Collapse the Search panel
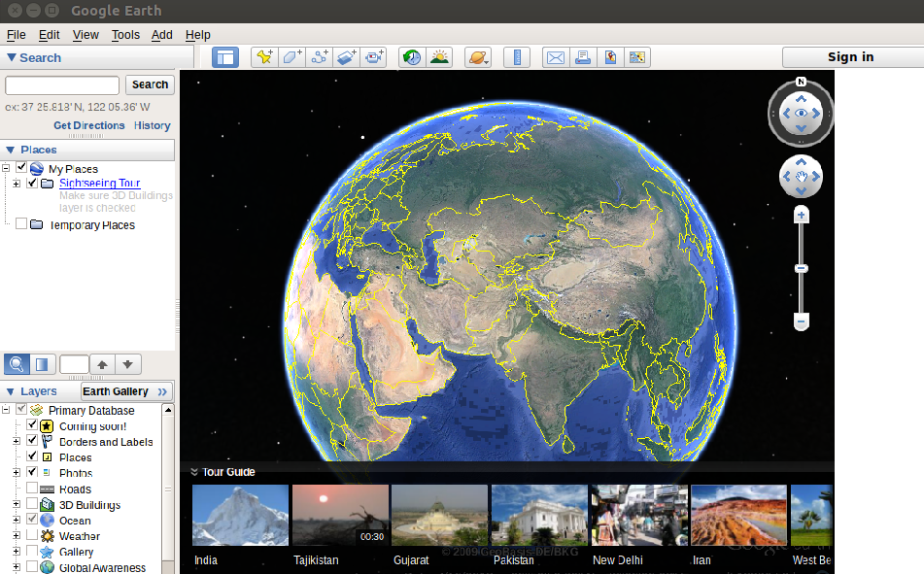This screenshot has height=574, width=924. (12, 57)
